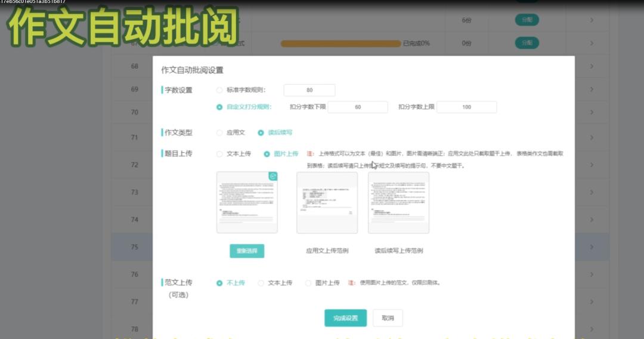The width and height of the screenshot is (644, 339).
Task: Click row number 68 in background list
Action: 135,66
